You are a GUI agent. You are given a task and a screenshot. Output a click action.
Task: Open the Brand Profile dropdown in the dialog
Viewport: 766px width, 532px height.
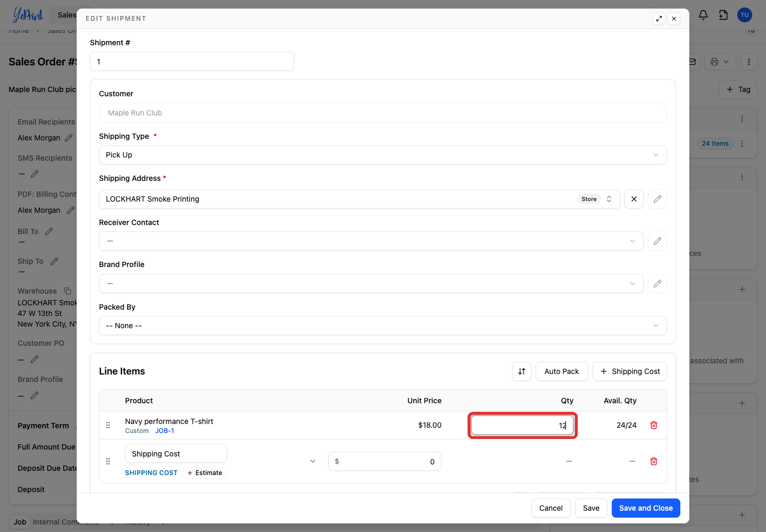(371, 284)
